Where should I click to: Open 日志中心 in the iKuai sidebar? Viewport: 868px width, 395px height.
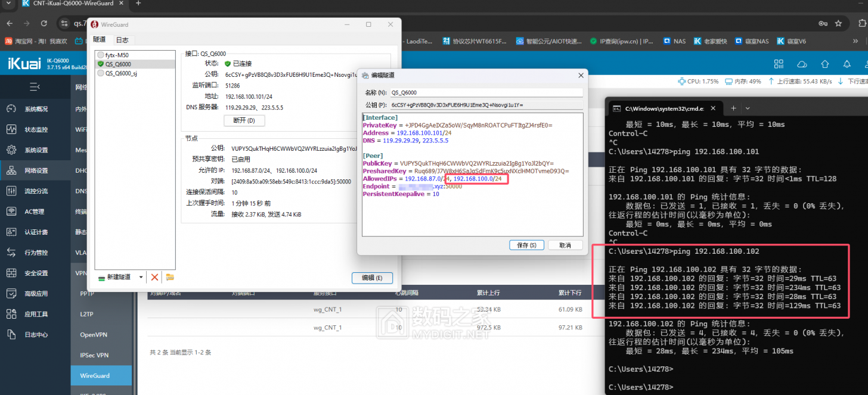point(35,335)
